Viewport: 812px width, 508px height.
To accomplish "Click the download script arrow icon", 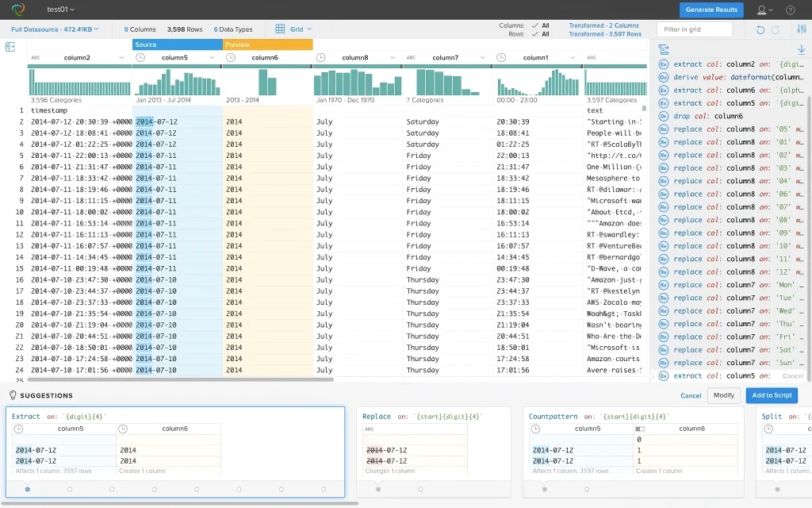I will 801,49.
